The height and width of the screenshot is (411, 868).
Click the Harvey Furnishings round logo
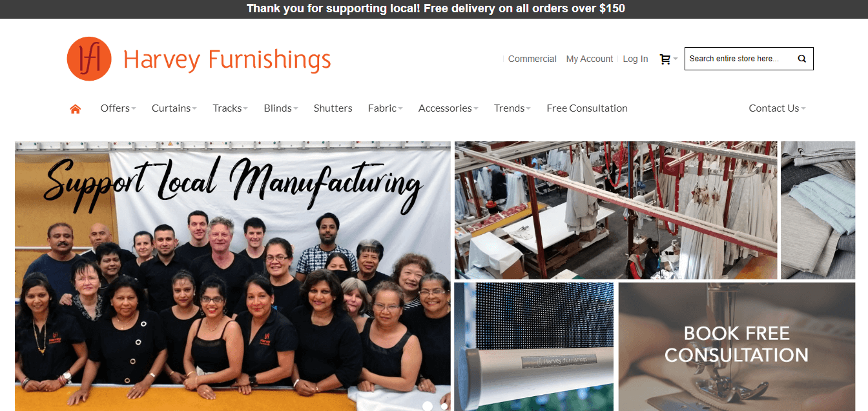tap(89, 59)
